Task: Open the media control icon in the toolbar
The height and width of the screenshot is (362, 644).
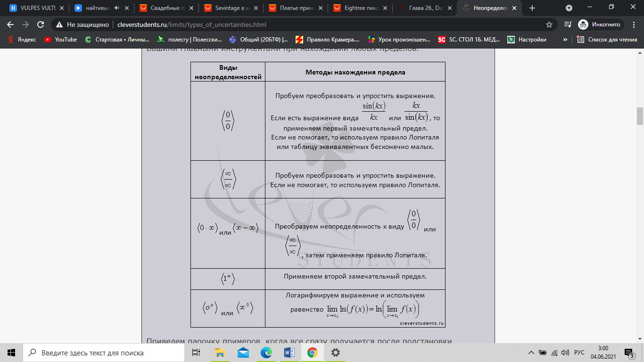Action: coord(568,25)
